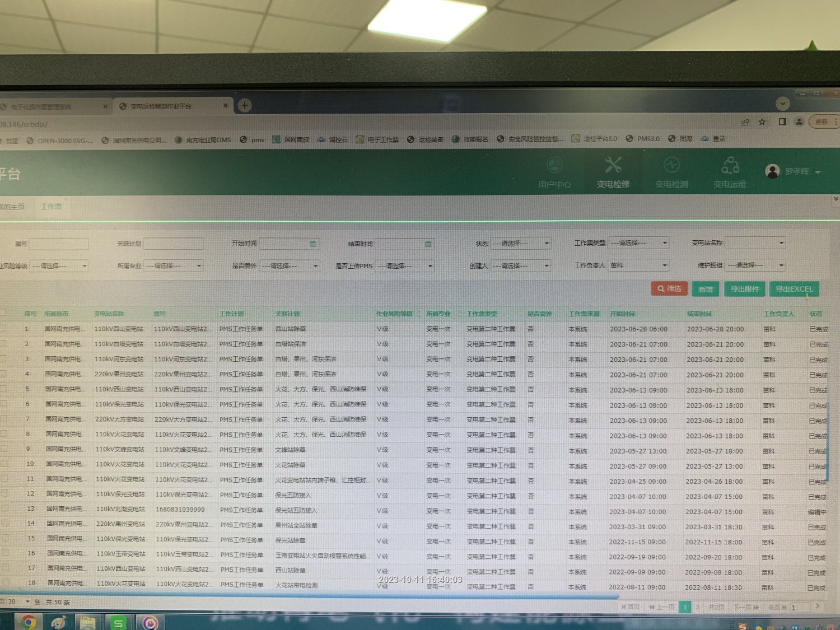Open the 运检平台3.0 bookmark

(x=594, y=138)
